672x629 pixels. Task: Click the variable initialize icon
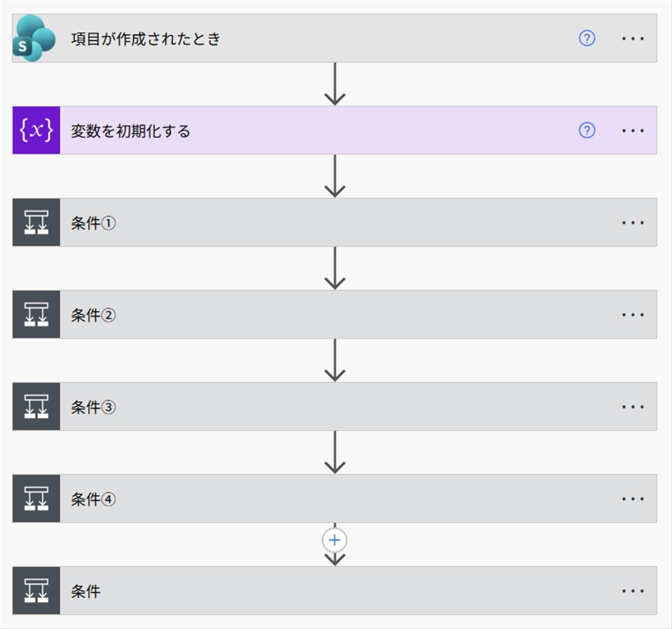pos(36,131)
